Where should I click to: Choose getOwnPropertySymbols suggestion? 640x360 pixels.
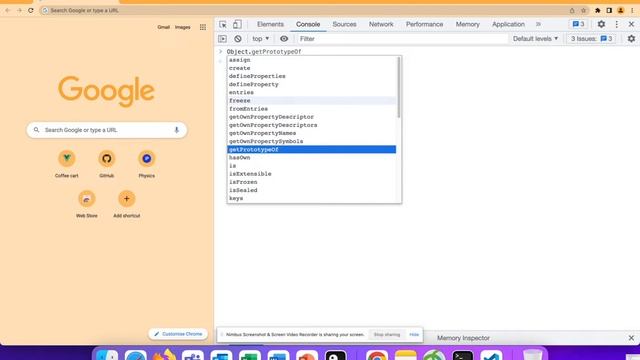coord(311,142)
